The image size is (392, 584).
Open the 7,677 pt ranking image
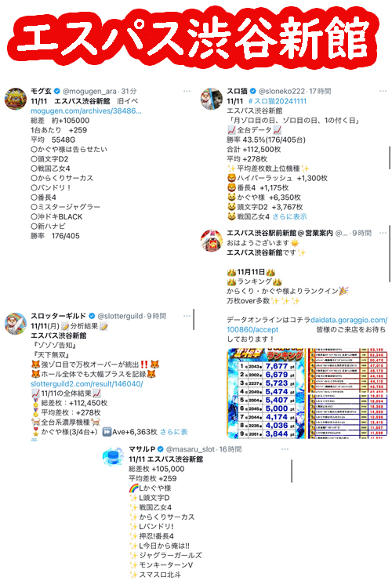(x=267, y=393)
